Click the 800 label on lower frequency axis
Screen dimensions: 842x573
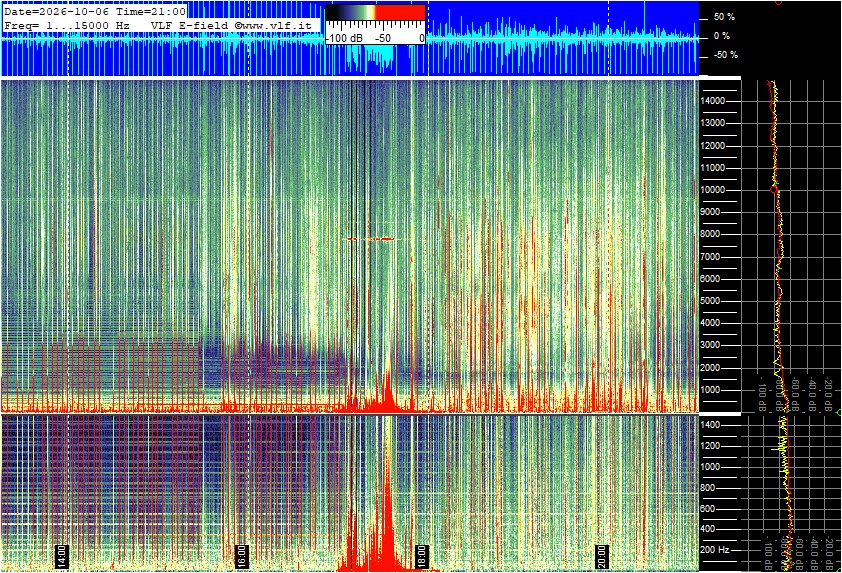coord(708,488)
